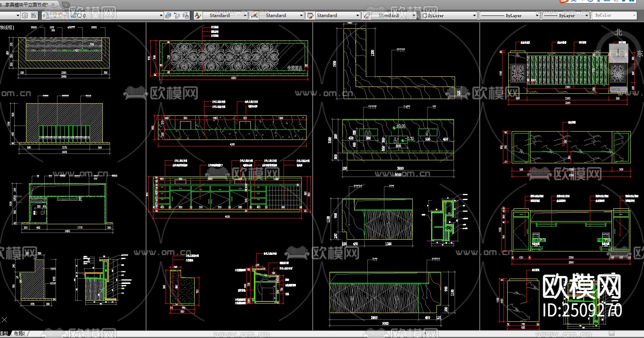Open the Text Style manager icon

(x=198, y=16)
